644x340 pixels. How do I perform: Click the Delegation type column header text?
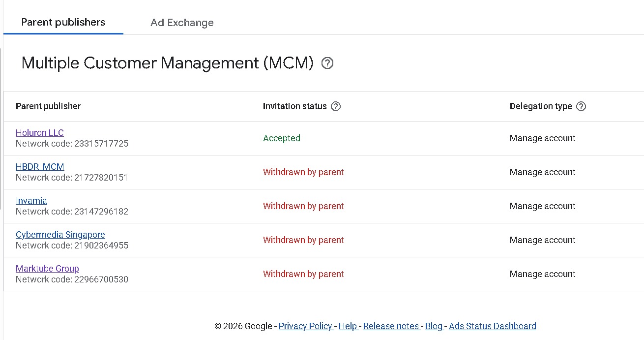(x=541, y=106)
